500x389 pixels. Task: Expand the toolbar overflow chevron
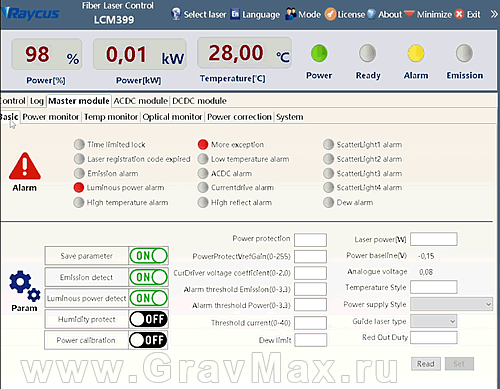[x=494, y=14]
